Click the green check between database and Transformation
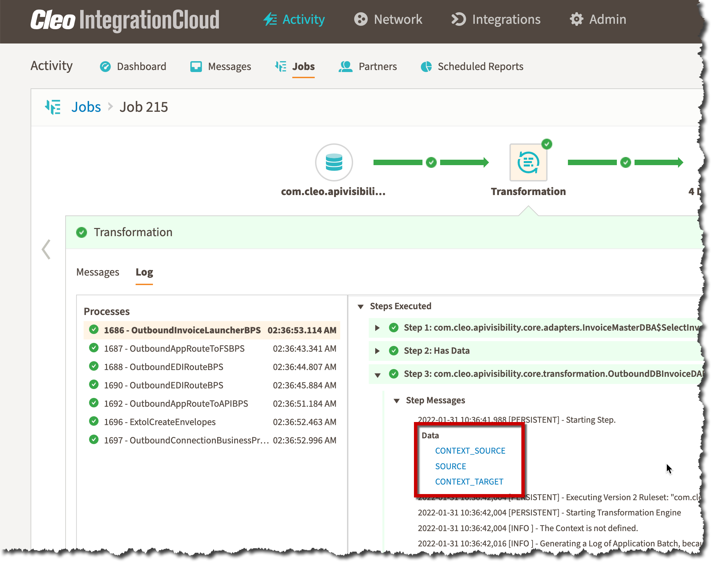The width and height of the screenshot is (728, 579). [x=431, y=162]
